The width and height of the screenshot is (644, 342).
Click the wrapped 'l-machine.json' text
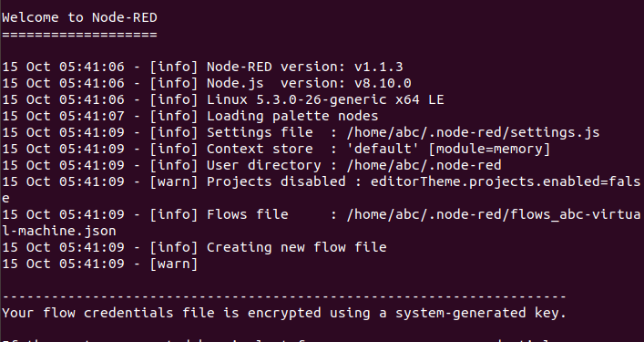click(58, 232)
